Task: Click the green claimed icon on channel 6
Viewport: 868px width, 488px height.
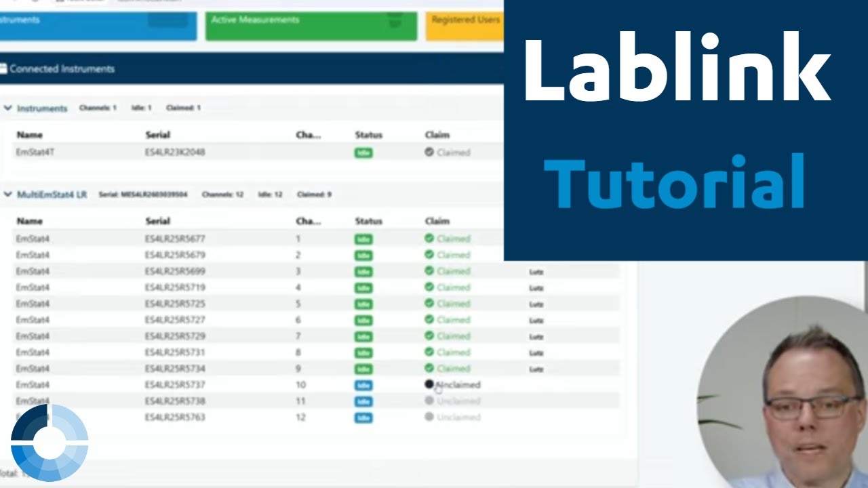Action: (429, 320)
